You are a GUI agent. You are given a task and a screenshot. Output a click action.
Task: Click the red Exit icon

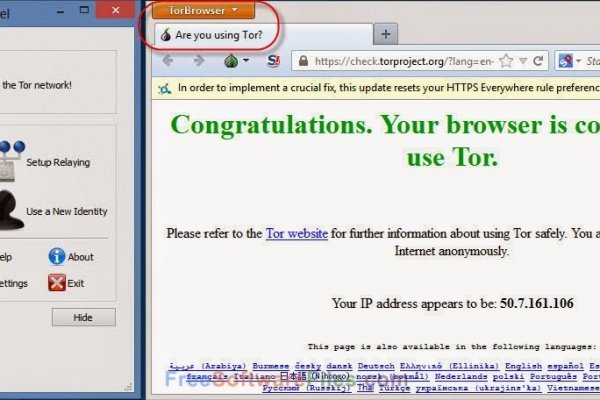57,282
